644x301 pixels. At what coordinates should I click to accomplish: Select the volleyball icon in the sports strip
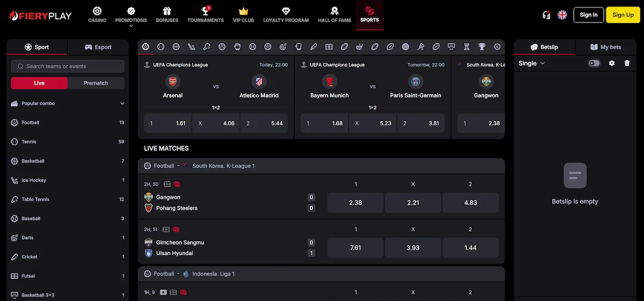pyautogui.click(x=222, y=47)
